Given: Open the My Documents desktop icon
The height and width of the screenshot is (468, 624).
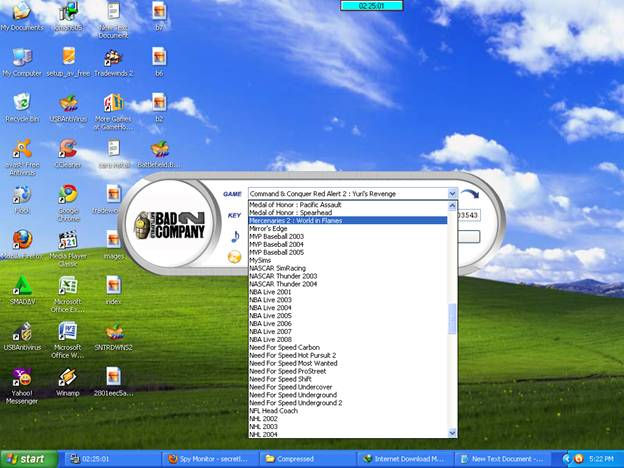Looking at the screenshot, I should [x=22, y=16].
